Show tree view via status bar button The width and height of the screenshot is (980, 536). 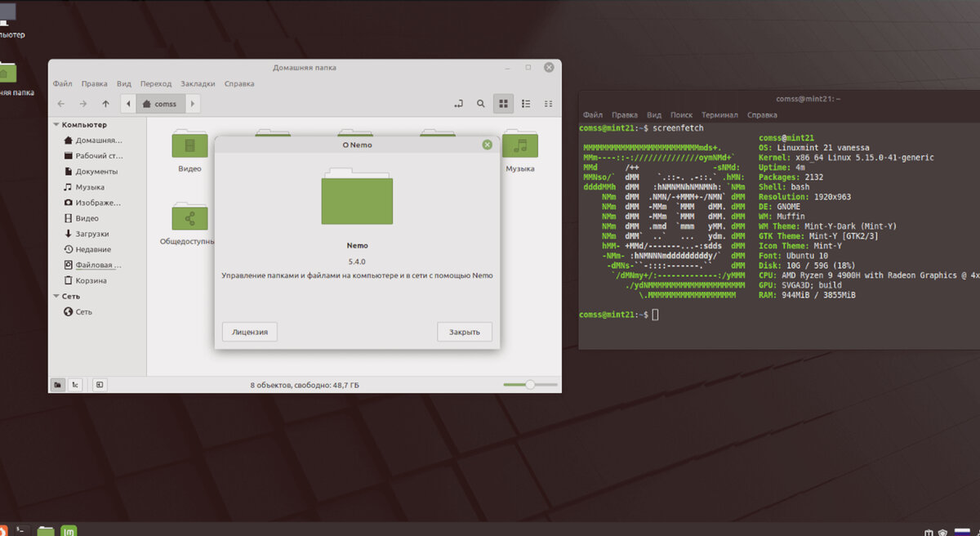click(x=74, y=384)
